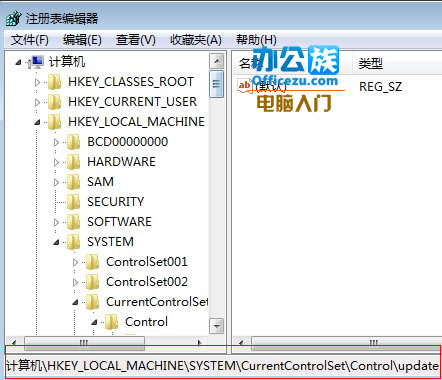Click tree pane horizontal scrollbar thumb
This screenshot has width=442, height=380.
pyautogui.click(x=85, y=343)
